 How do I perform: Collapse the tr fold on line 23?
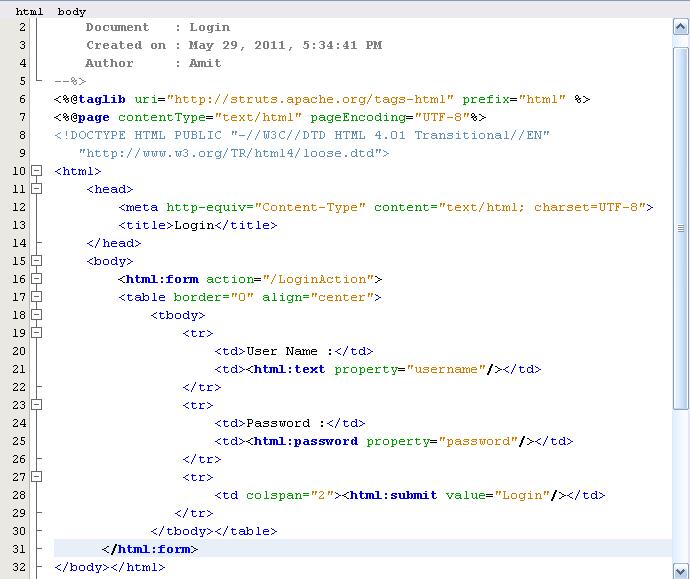click(37, 405)
